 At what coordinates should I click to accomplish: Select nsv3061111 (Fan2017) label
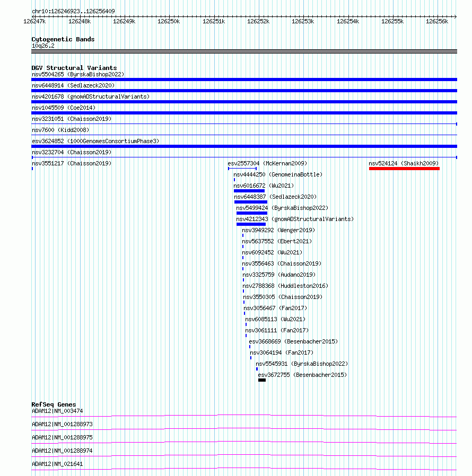(x=277, y=330)
